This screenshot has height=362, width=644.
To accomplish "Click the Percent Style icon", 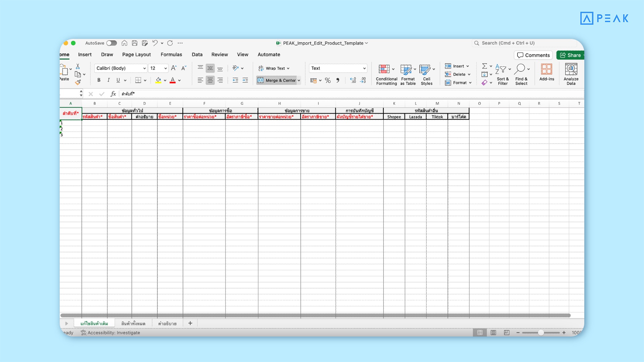I will (x=328, y=80).
